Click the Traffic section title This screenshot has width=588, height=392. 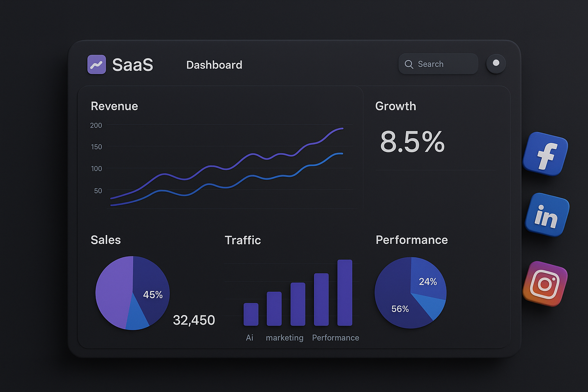coord(243,240)
